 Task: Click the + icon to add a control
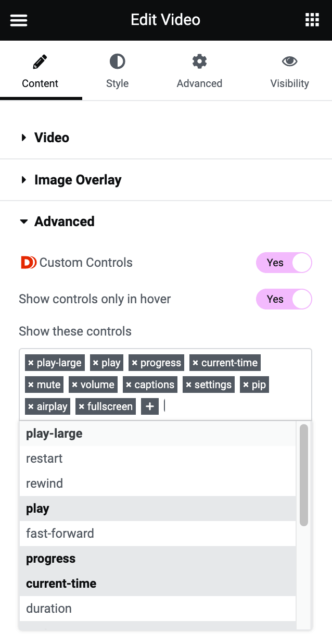coord(150,406)
